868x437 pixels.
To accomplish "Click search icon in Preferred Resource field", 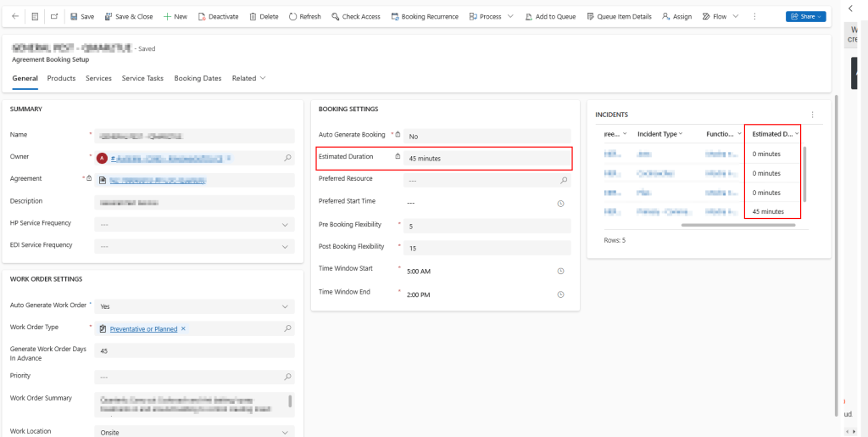I will [x=564, y=181].
